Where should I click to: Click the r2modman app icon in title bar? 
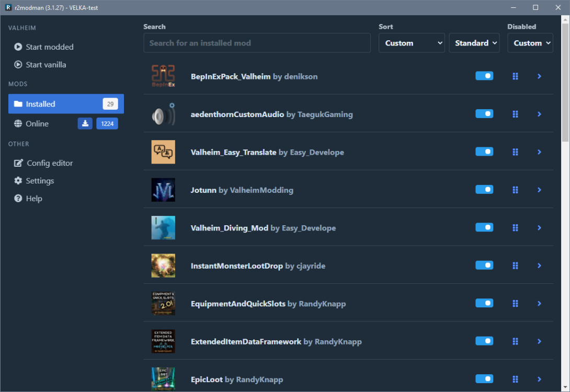coord(8,7)
